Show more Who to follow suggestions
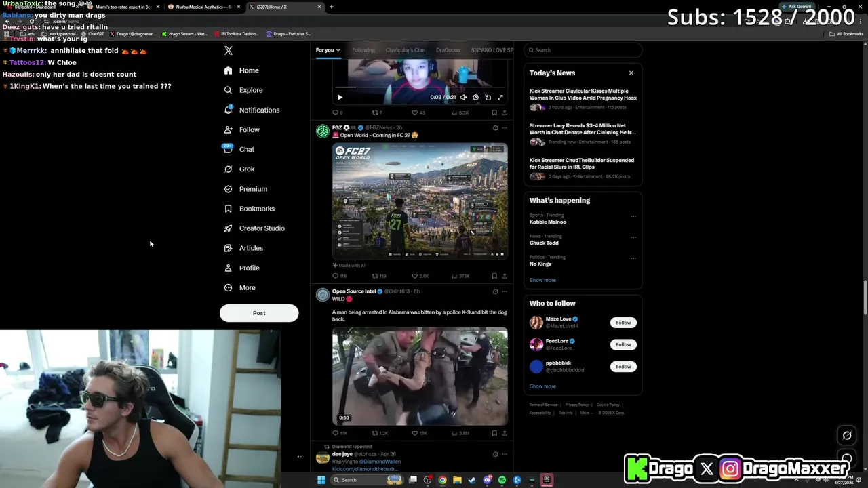The width and height of the screenshot is (868, 488). pos(542,386)
